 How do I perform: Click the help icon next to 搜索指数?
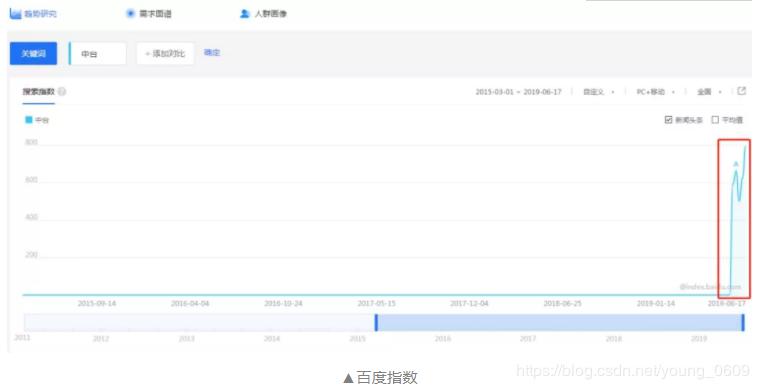(62, 91)
